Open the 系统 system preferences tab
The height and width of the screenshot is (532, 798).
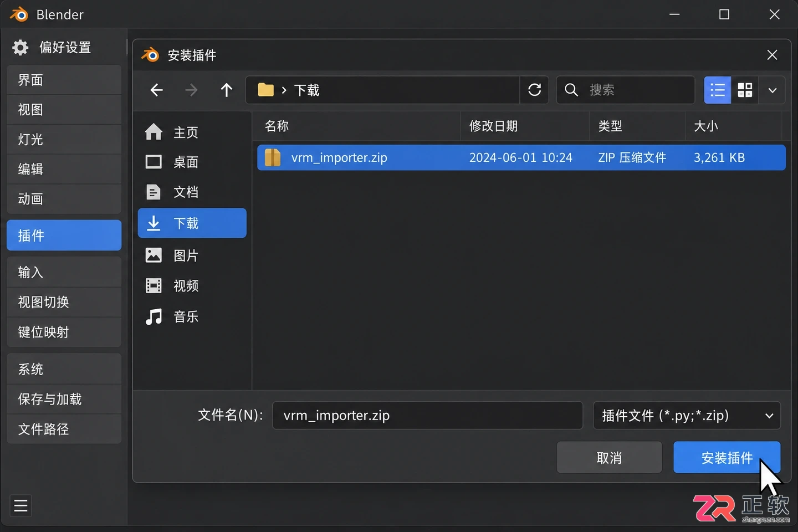[64, 369]
